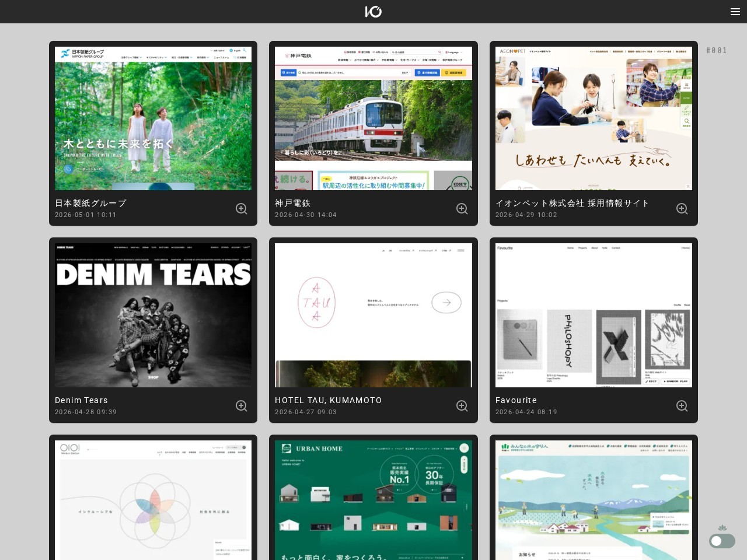Click the Favourite title link

click(516, 400)
